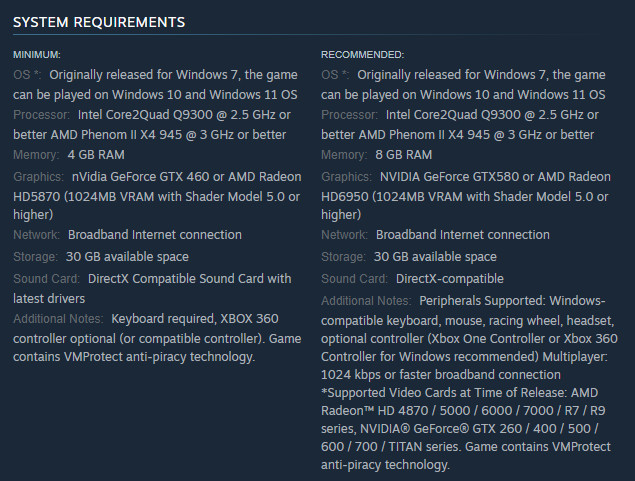Click 'contains VMProtect anti-piracy technology.' minimum line

click(x=134, y=357)
